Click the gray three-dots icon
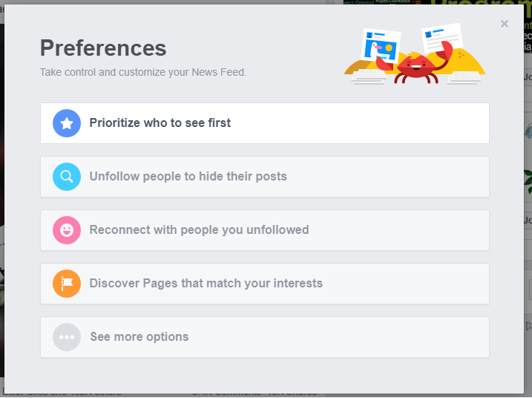532x398 pixels. point(67,337)
